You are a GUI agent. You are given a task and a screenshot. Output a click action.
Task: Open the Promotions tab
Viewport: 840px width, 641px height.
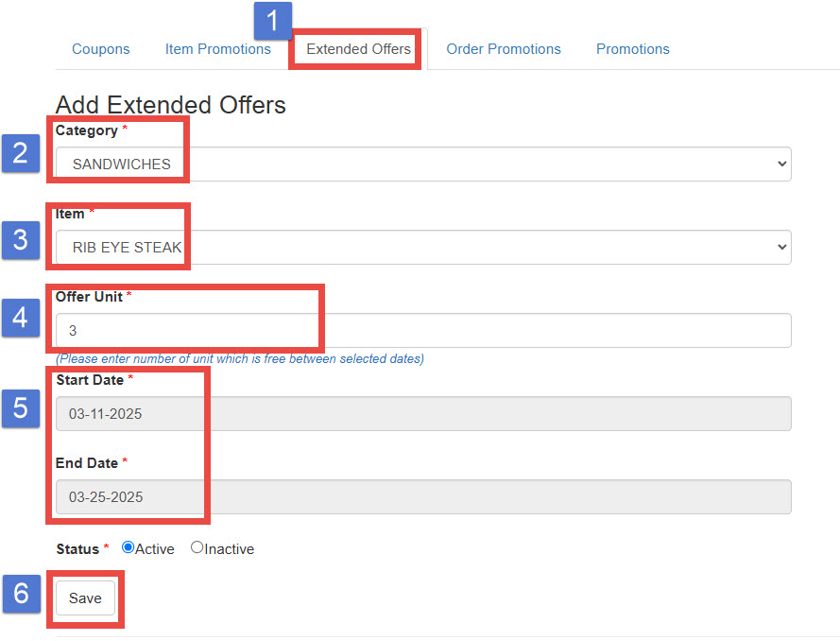coord(632,49)
